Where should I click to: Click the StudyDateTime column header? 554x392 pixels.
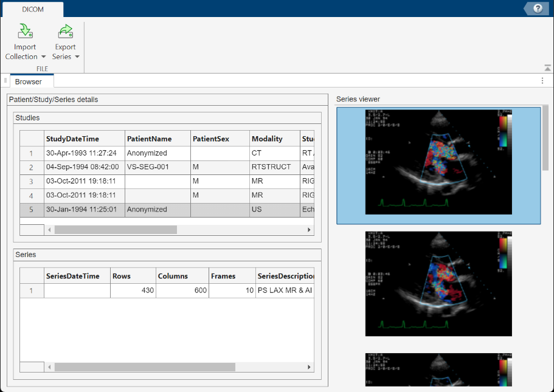pos(73,138)
